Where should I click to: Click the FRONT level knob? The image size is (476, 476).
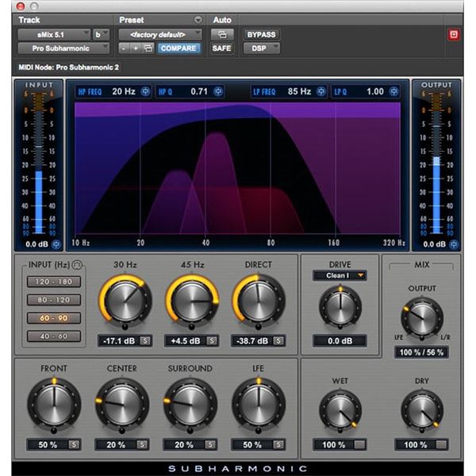click(x=54, y=405)
